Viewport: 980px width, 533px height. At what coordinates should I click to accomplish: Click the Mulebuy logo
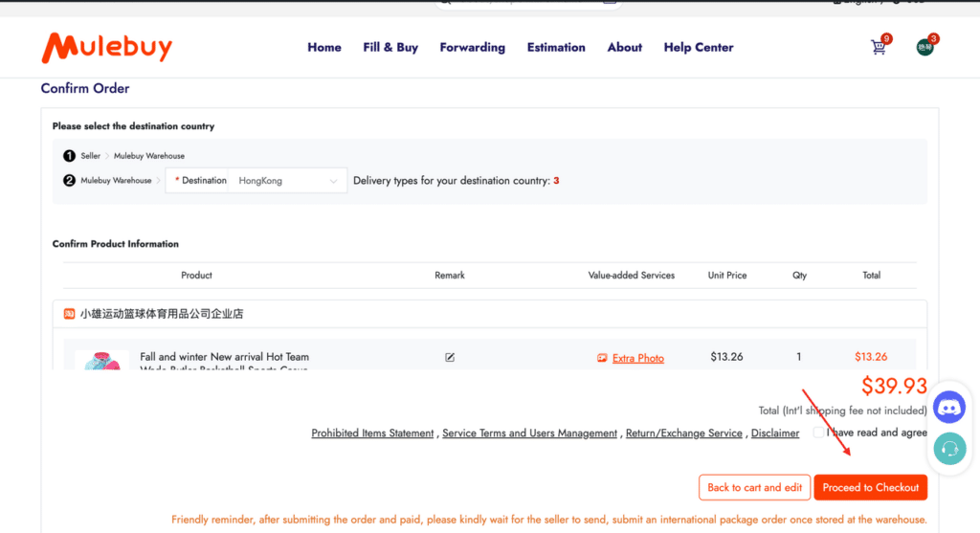(x=107, y=48)
